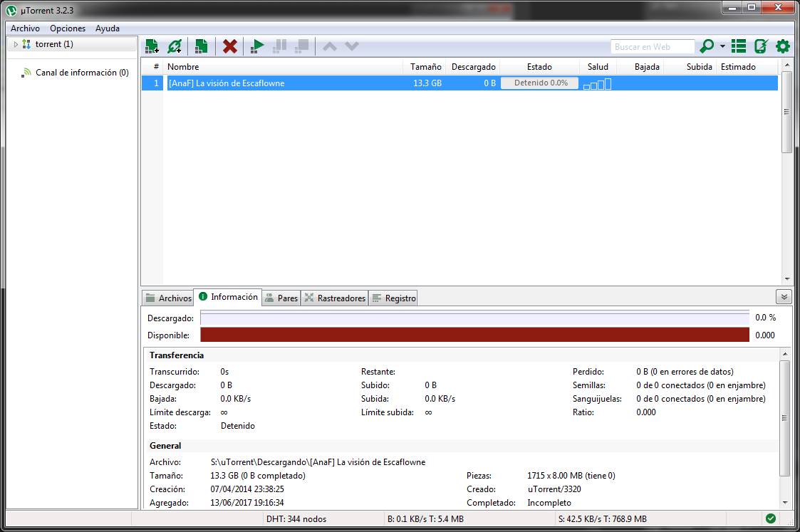800x532 pixels.
Task: Click the red Remove Torrent icon
Action: pos(229,46)
